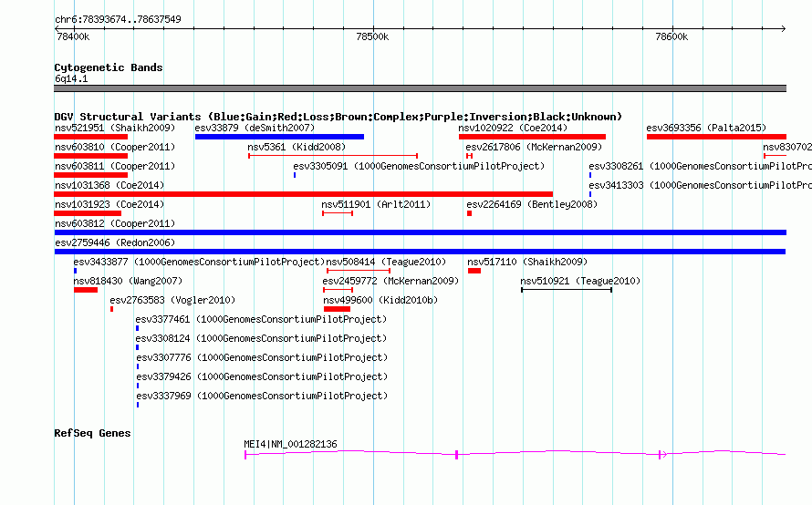Select the esv3693356 (Palta2015) variant label
This screenshot has width=812, height=505.
706,128
